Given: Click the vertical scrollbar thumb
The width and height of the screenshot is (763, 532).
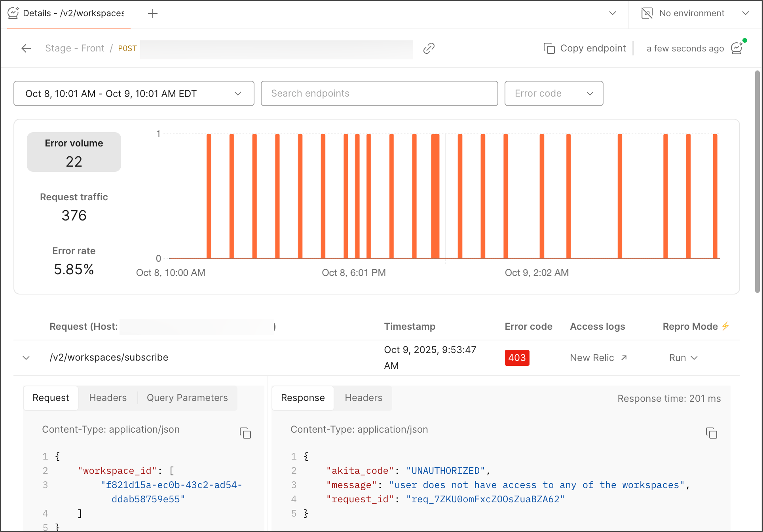Looking at the screenshot, I should pos(757,182).
